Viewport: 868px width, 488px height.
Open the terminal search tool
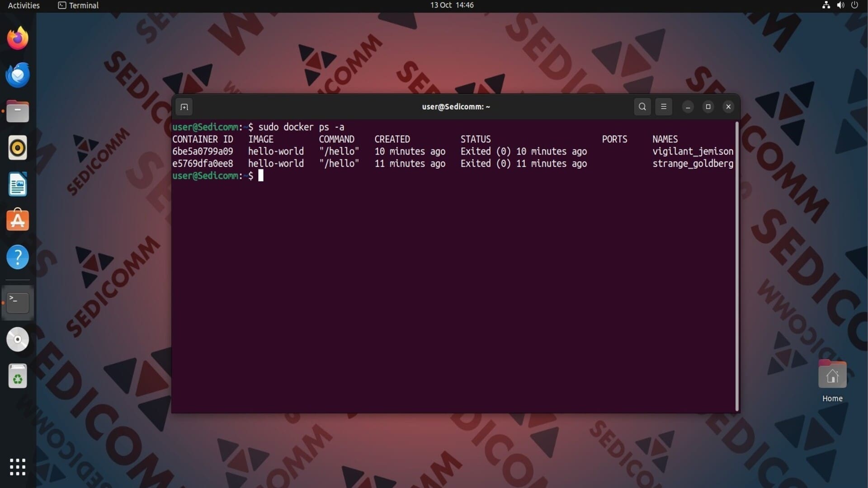click(x=642, y=107)
